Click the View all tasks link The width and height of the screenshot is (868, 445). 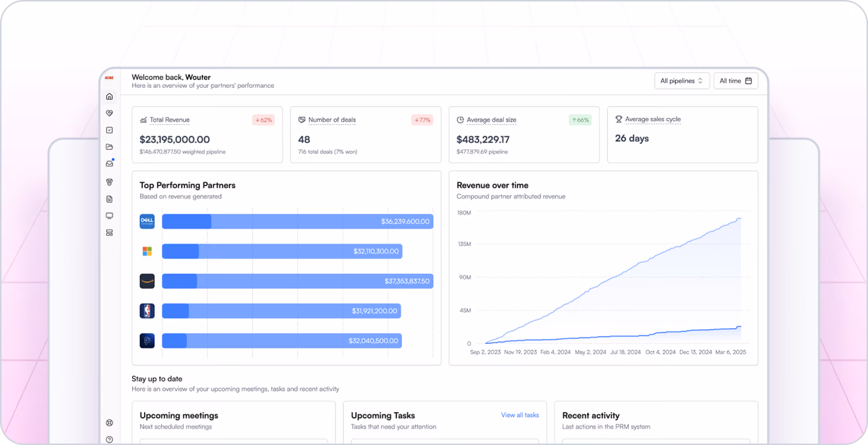[520, 415]
